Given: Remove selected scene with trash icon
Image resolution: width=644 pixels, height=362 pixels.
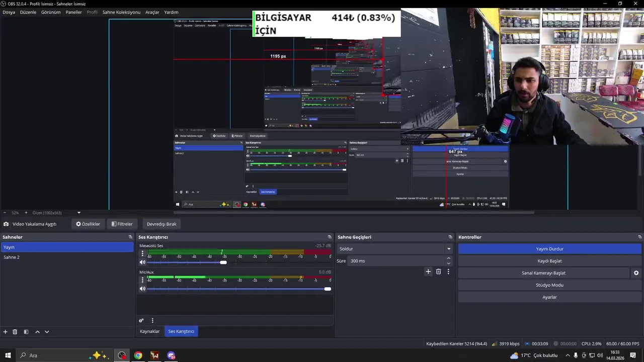Looking at the screenshot, I should (15, 332).
